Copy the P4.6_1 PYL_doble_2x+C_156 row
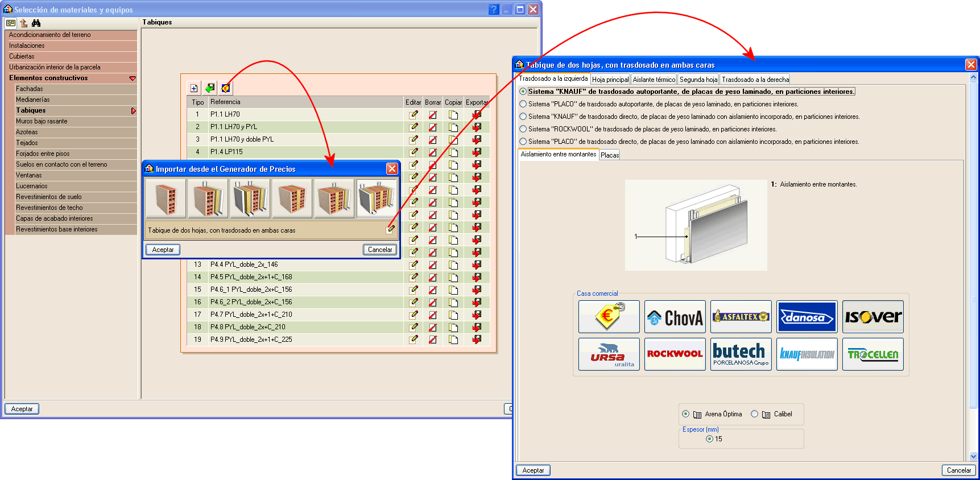 453,289
